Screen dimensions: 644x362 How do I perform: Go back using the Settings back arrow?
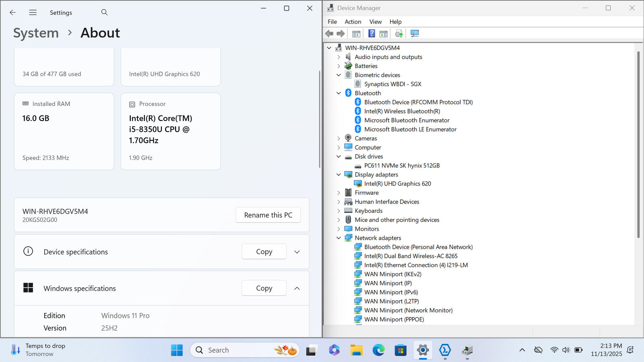pos(13,12)
